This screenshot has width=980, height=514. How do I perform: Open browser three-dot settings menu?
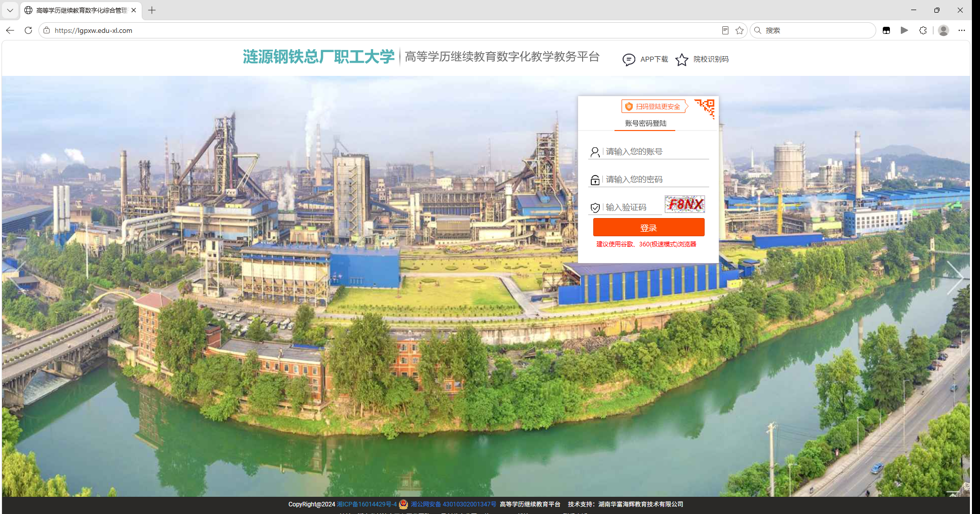click(x=962, y=30)
